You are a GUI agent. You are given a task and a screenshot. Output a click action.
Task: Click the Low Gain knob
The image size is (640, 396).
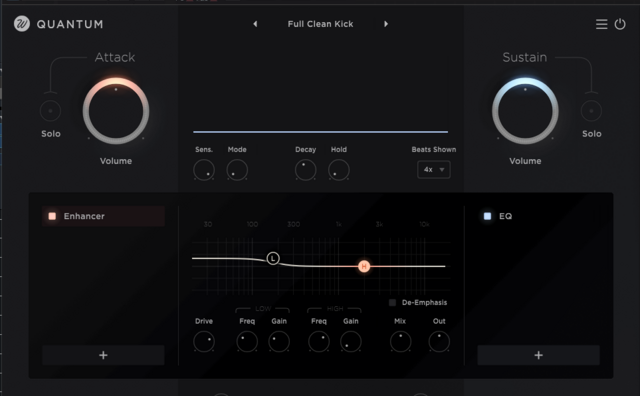pyautogui.click(x=279, y=342)
